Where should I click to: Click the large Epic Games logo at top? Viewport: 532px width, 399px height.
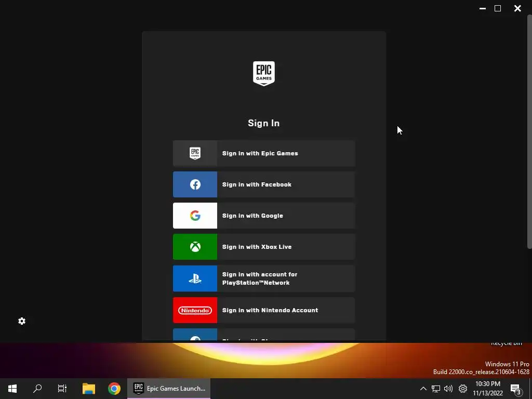coord(264,74)
